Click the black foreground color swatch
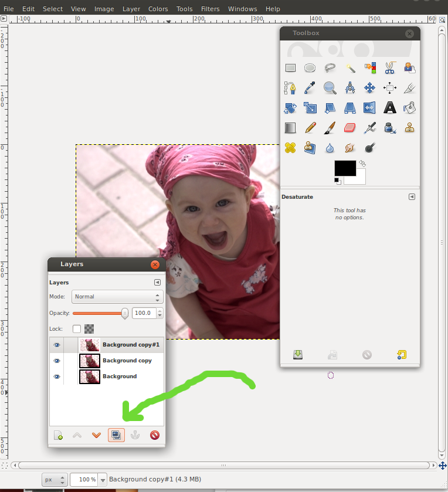The width and height of the screenshot is (448, 492). 344,168
